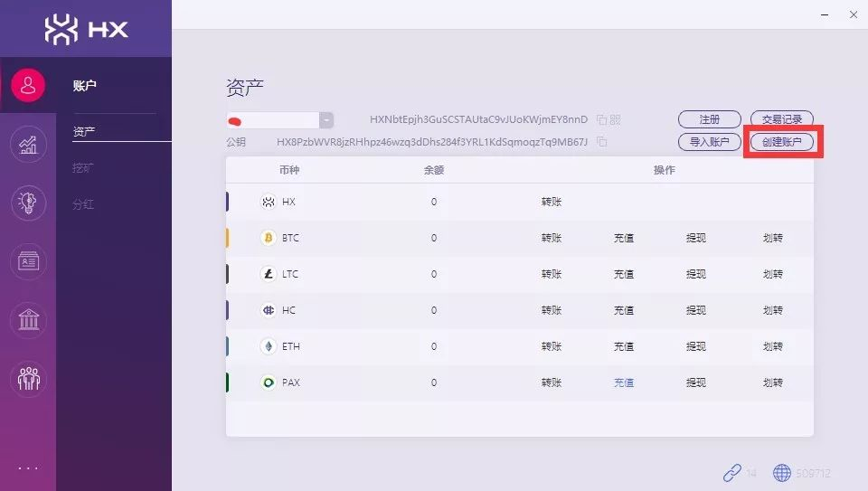Click 划转 in the BTC row
The image size is (868, 491).
773,238
